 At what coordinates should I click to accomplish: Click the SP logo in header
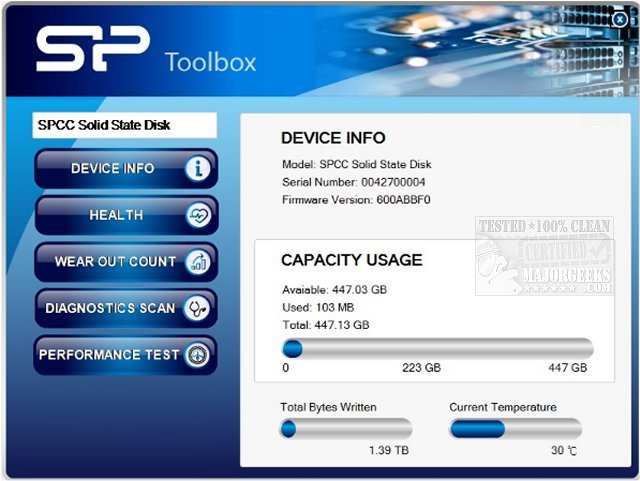[93, 49]
